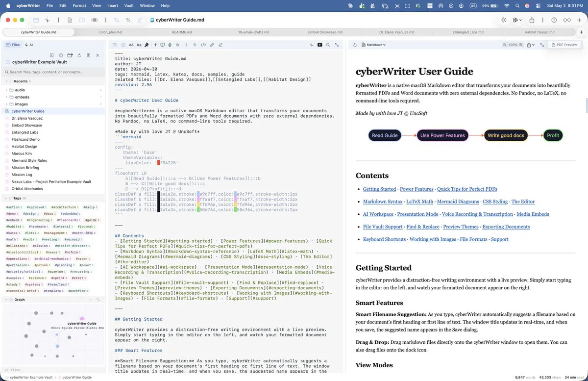
Task: Click the uppercase AA icon
Action: click(131, 45)
